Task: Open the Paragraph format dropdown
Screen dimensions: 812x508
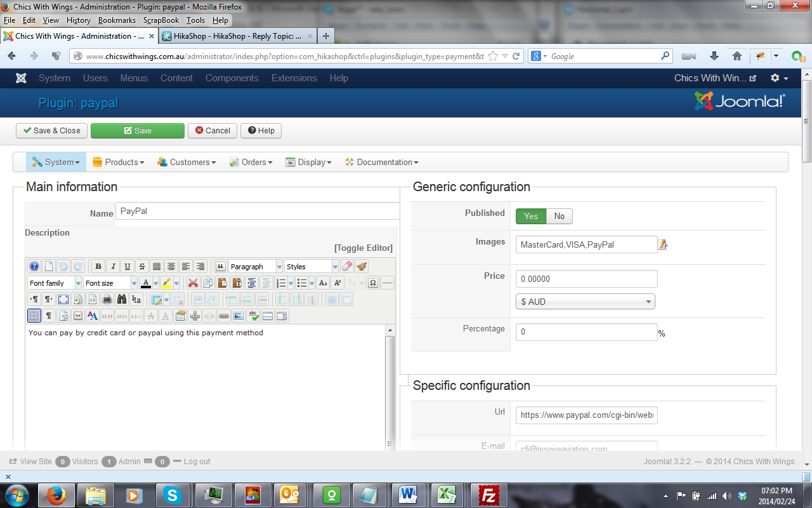Action: (256, 267)
